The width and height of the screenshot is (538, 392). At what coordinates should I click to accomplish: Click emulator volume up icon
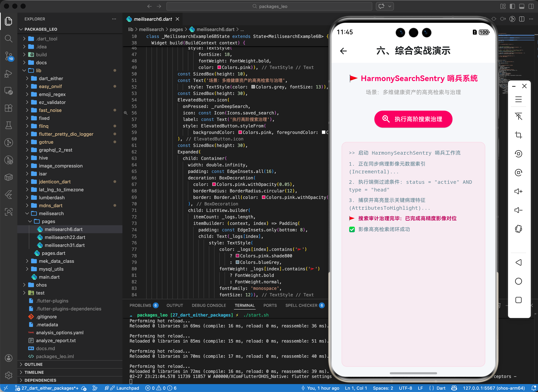tap(518, 191)
